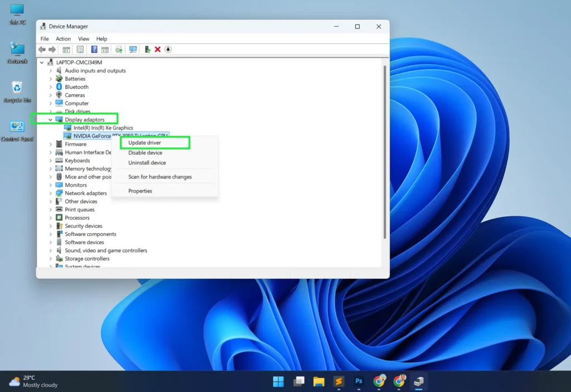Expand the Bluetooth category
Image resolution: width=571 pixels, height=392 pixels.
tap(52, 86)
